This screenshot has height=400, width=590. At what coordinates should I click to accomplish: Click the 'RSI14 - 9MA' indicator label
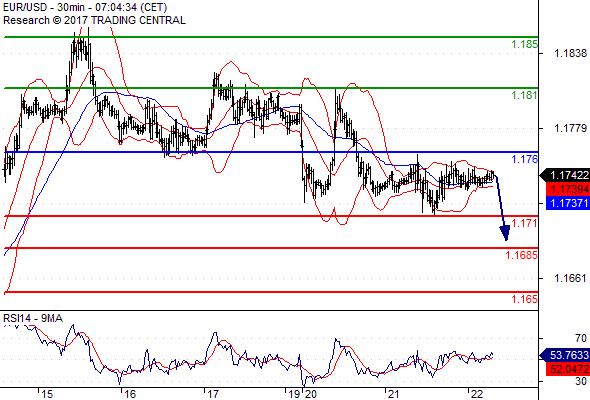(33, 319)
